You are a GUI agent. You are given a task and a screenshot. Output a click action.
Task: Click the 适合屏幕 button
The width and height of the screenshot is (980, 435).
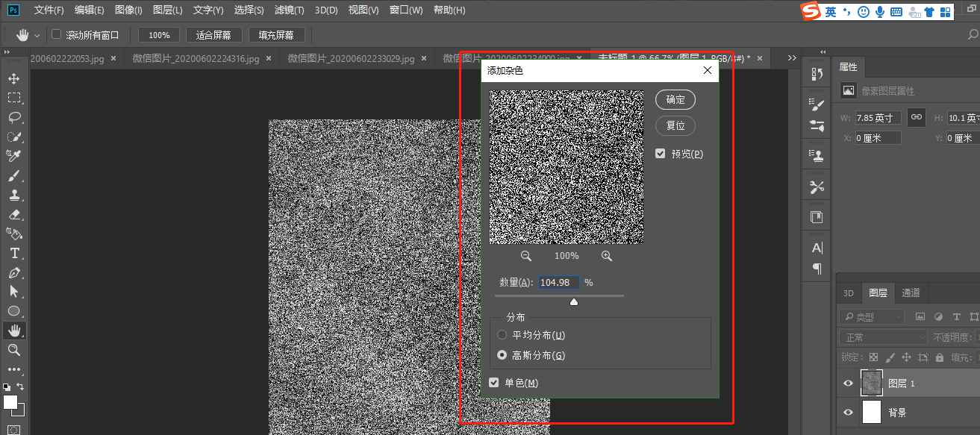[x=214, y=34]
